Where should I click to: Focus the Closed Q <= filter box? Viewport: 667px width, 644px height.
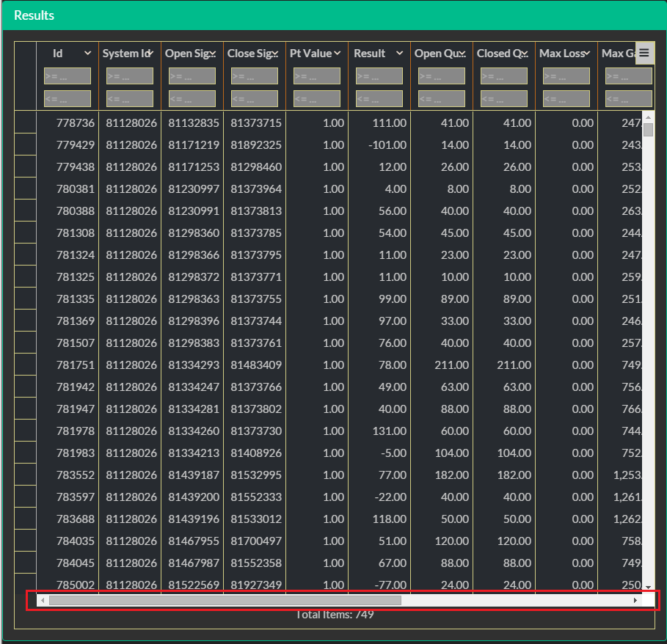tap(504, 98)
